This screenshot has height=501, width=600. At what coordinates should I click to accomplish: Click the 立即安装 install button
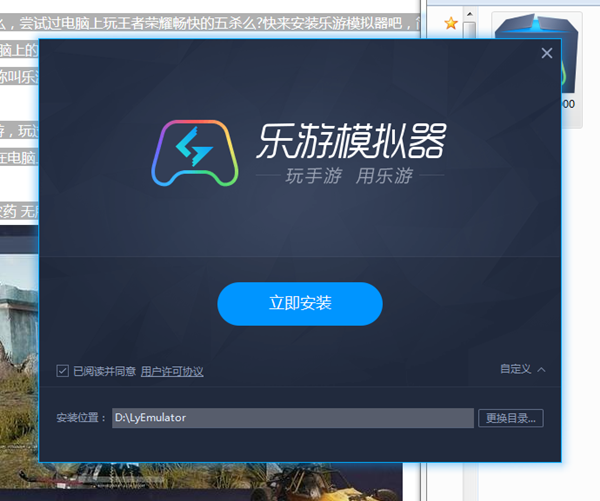(x=300, y=304)
